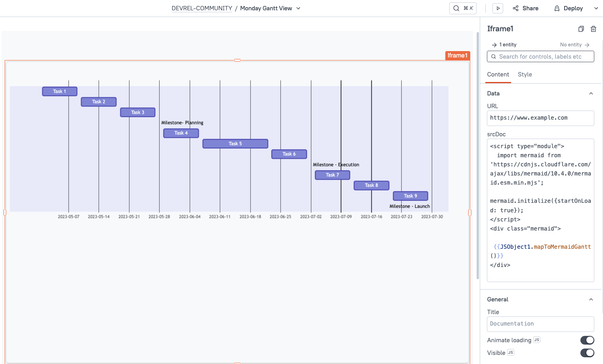
Task: Open search with the magnifier ⌘K control
Action: (463, 8)
